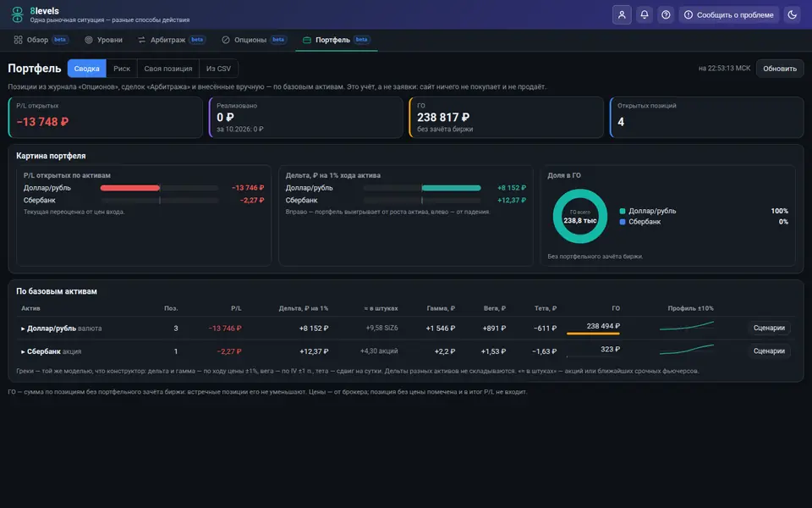
Task: Expand the Сбербанк row triangle
Action: [x=23, y=351]
